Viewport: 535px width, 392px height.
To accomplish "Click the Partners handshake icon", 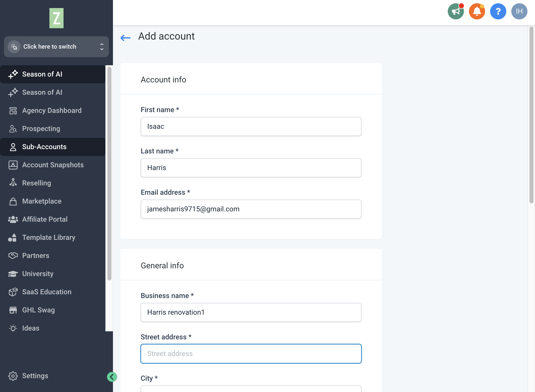I will (13, 256).
